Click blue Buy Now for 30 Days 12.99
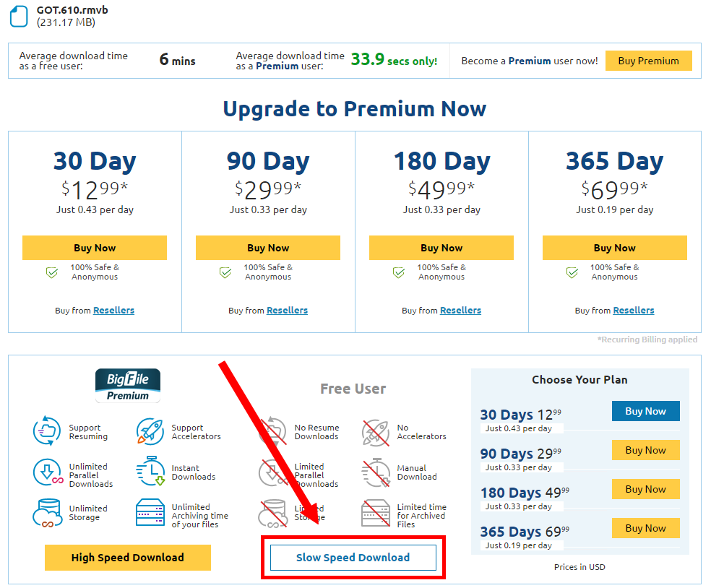711x588 pixels. [646, 411]
